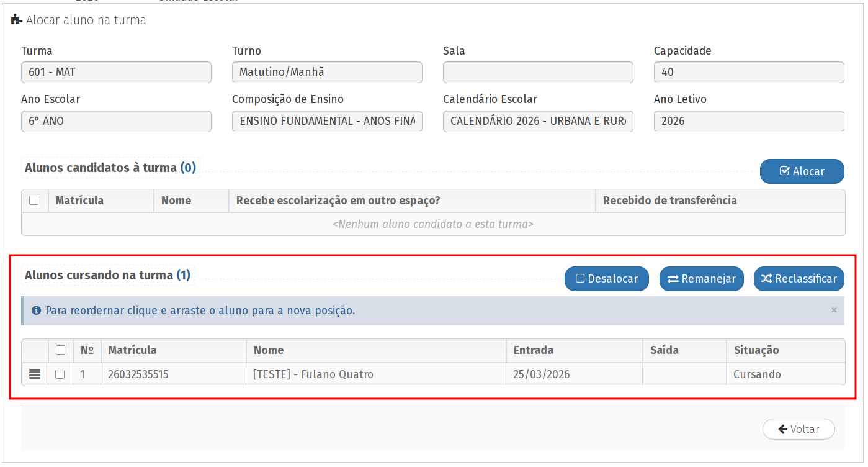The height and width of the screenshot is (467, 868).
Task: Toggle select-all checkbox in cursando table header
Action: tap(60, 350)
